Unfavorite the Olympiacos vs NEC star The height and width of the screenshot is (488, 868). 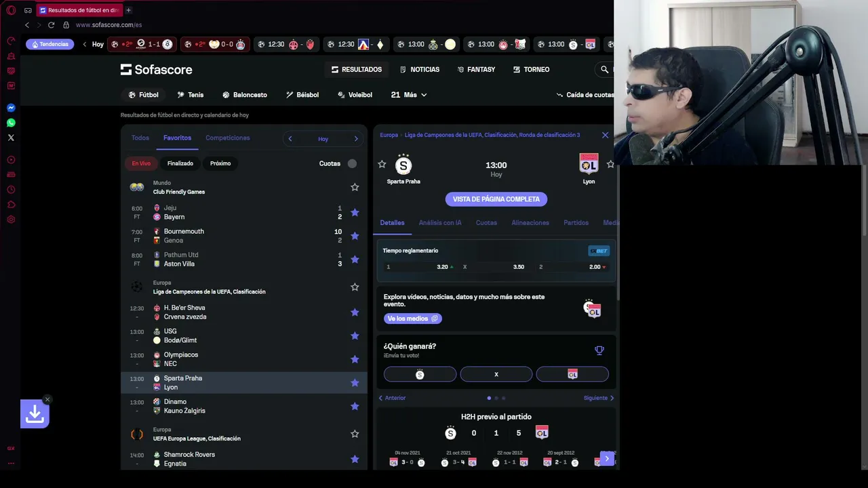[x=355, y=359]
